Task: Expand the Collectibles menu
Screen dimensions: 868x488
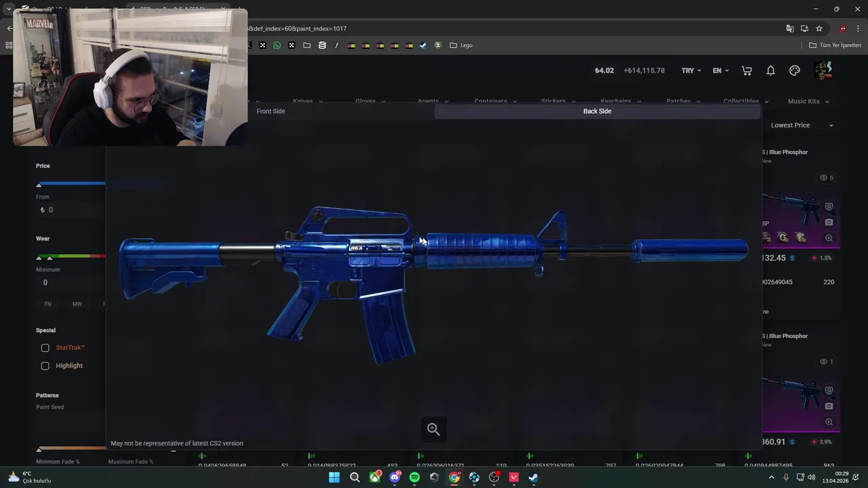Action: click(x=746, y=102)
